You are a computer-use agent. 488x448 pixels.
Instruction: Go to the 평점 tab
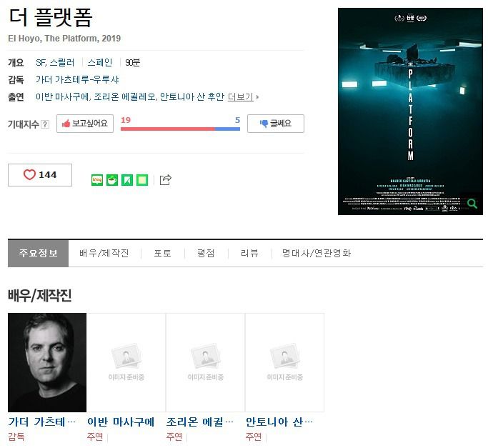click(x=206, y=253)
